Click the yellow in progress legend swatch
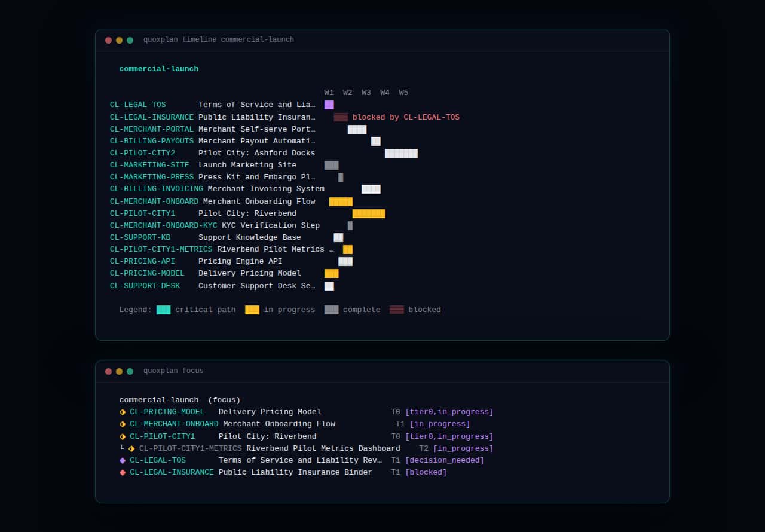The width and height of the screenshot is (765, 532). click(x=252, y=310)
